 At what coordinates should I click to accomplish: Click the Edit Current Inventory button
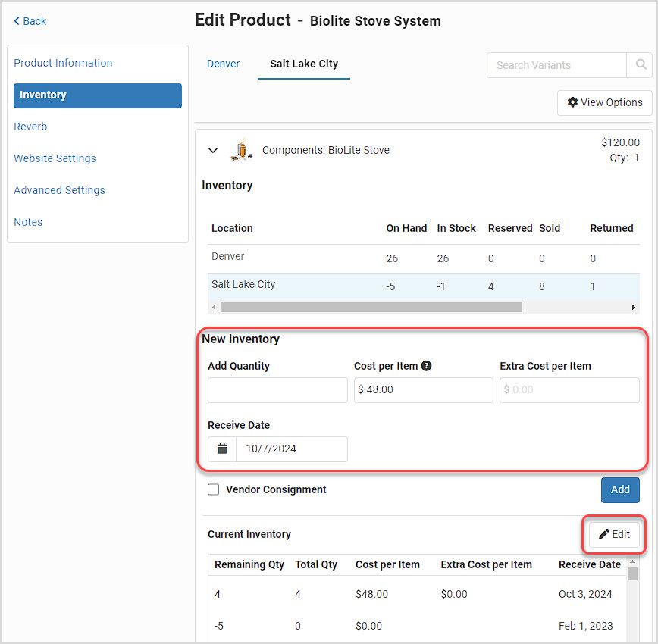[614, 534]
